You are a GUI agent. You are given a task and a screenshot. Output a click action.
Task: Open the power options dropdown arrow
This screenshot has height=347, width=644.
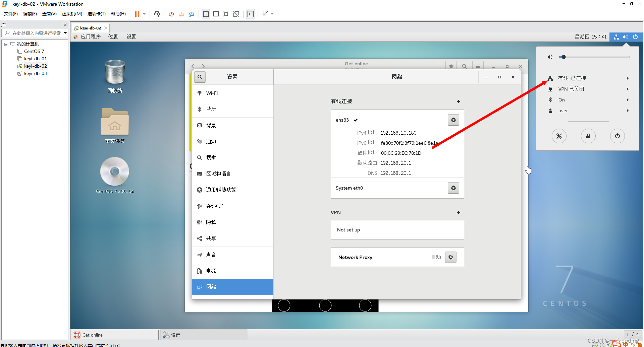point(144,14)
